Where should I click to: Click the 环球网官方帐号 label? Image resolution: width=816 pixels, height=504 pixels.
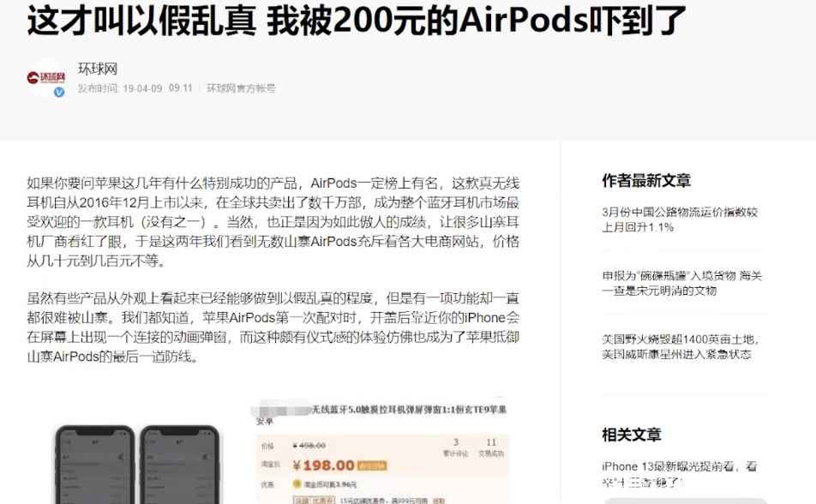click(x=241, y=88)
